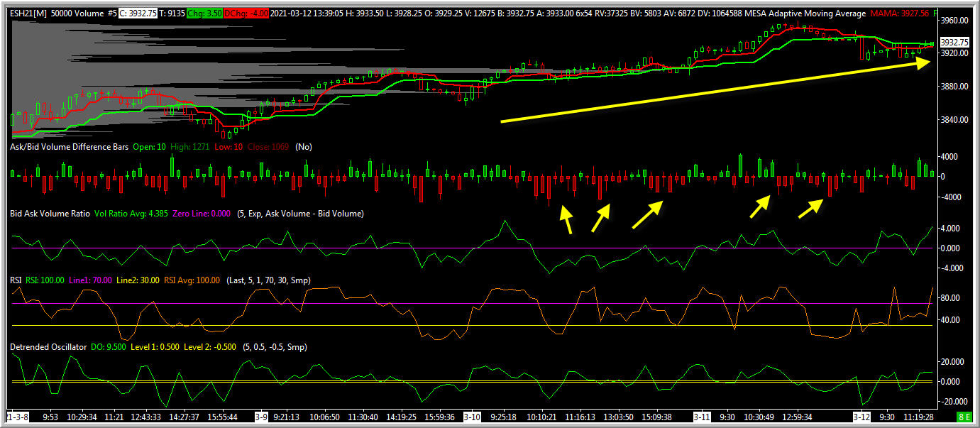Click the Vol Ratio Avg: 4.385 value
Image resolution: width=980 pixels, height=428 pixels.
coord(131,214)
